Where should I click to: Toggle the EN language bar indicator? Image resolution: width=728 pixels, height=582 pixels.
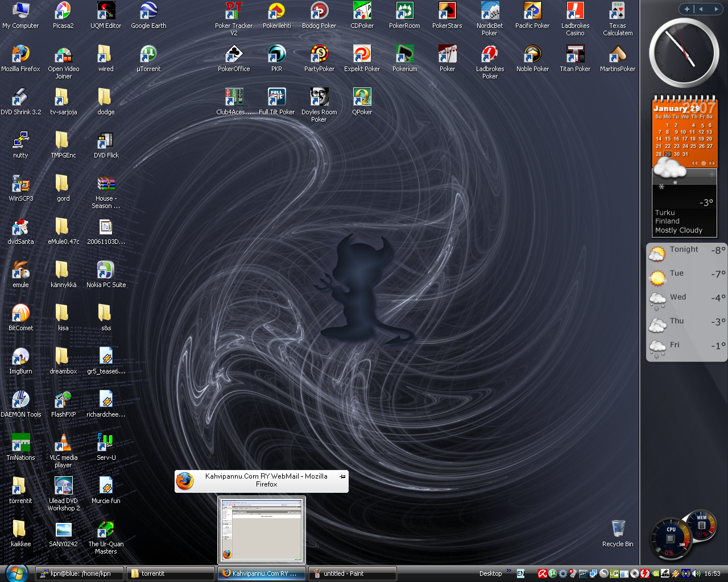520,573
